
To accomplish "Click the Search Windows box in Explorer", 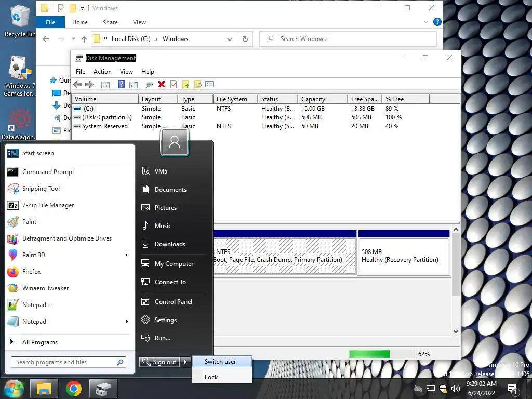I will 348,39.
